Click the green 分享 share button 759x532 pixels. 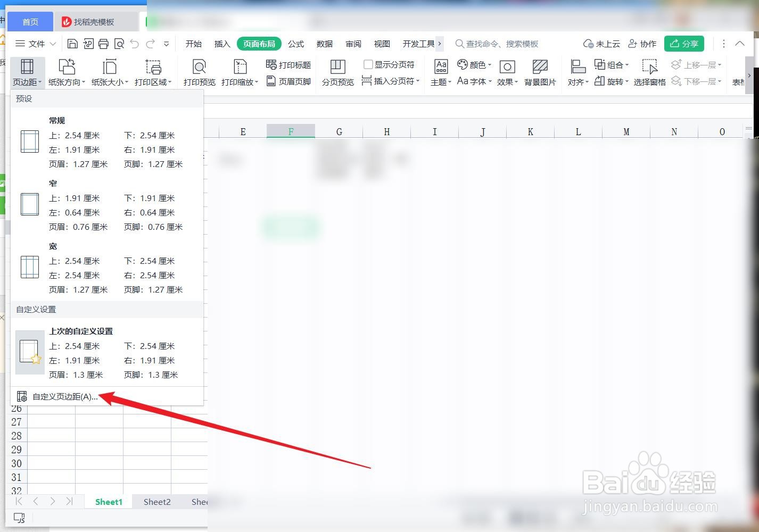point(684,44)
